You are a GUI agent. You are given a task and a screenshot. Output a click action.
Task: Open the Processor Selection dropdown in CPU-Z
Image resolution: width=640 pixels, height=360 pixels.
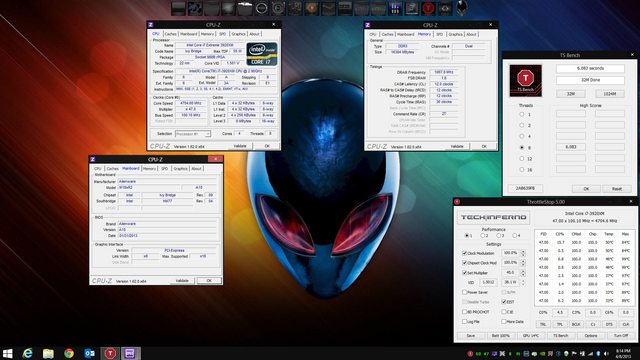point(193,134)
